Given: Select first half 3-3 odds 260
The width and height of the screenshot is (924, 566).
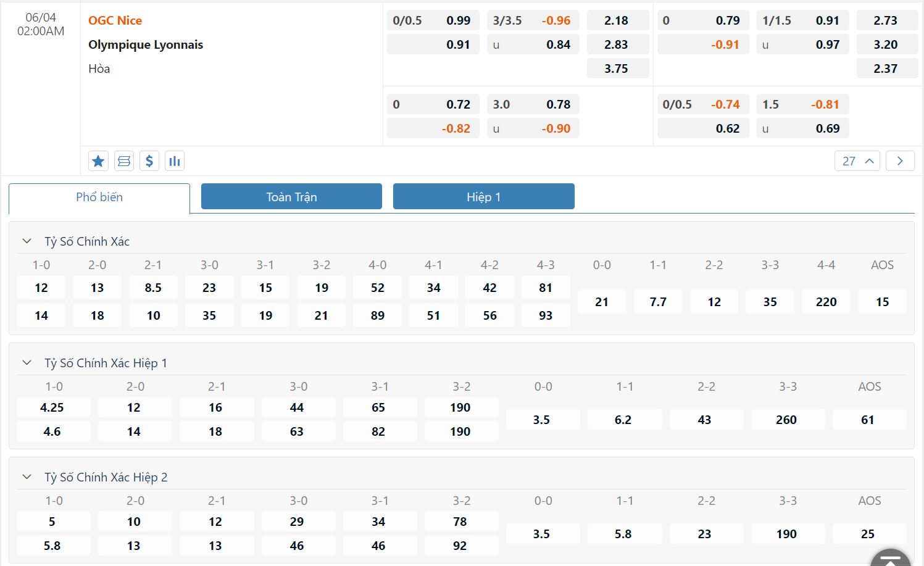Looking at the screenshot, I should click(788, 420).
